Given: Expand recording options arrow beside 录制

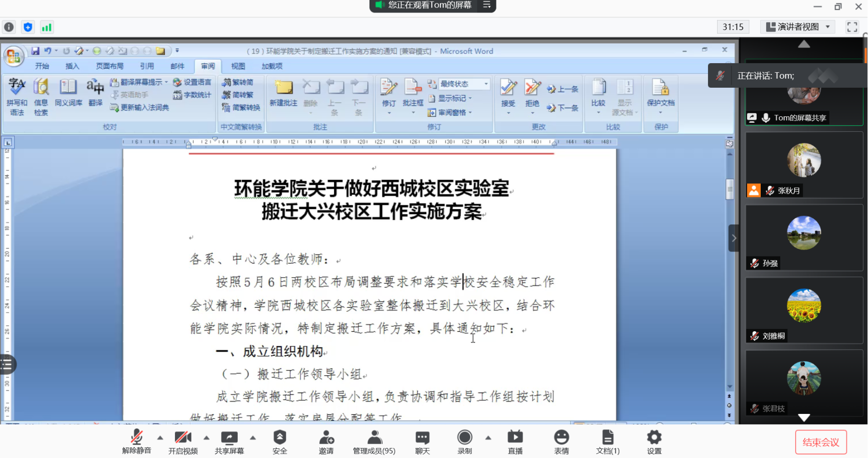Looking at the screenshot, I should (488, 437).
